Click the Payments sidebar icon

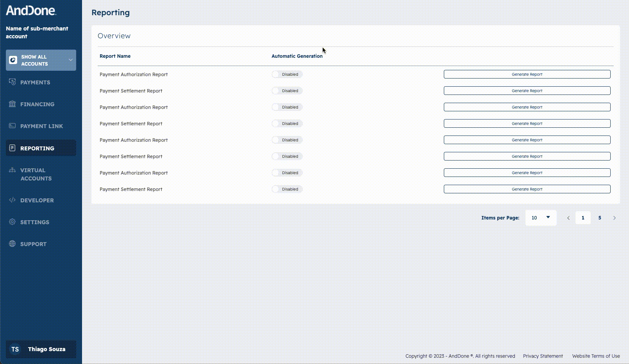click(x=13, y=82)
